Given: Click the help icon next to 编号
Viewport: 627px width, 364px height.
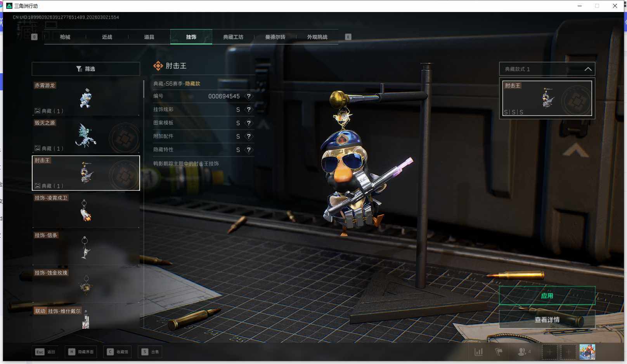Looking at the screenshot, I should coord(249,96).
